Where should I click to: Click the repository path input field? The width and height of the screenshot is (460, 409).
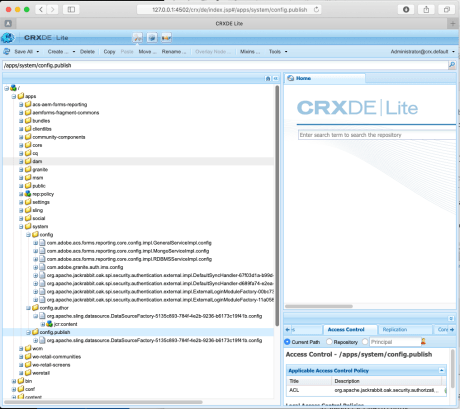tap(225, 65)
